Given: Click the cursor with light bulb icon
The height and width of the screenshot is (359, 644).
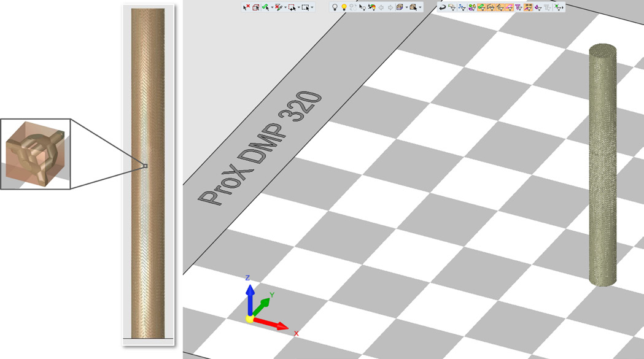Looking at the screenshot, I should pos(362,7).
